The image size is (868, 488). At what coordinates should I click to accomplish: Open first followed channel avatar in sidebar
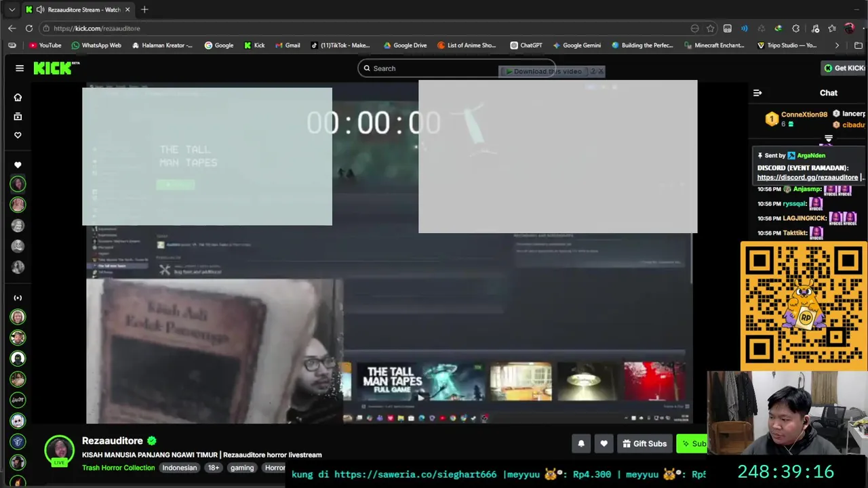(x=18, y=184)
